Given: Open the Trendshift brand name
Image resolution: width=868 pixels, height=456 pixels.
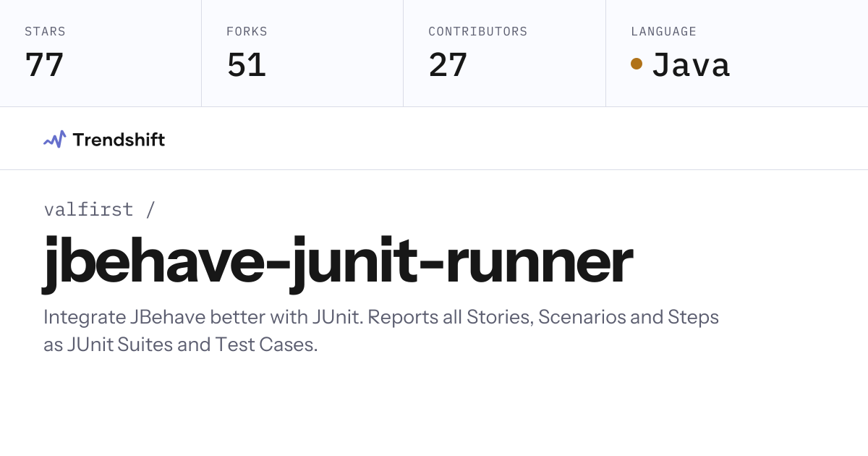Looking at the screenshot, I should click(119, 140).
